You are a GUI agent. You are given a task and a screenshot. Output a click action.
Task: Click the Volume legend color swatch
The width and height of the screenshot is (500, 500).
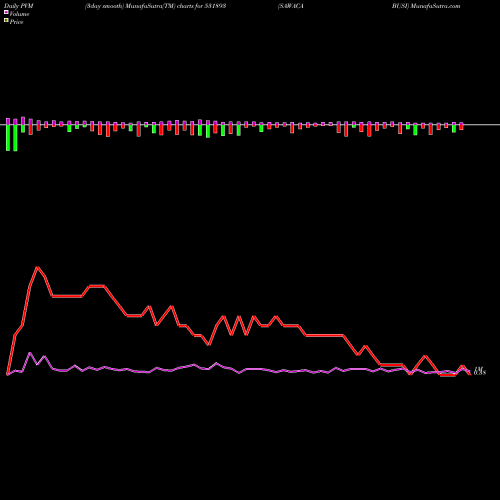pyautogui.click(x=6, y=12)
